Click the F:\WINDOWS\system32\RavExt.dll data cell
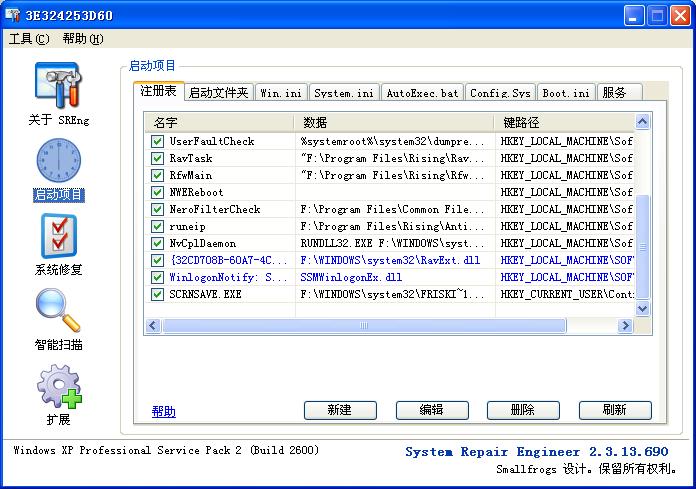 click(390, 260)
